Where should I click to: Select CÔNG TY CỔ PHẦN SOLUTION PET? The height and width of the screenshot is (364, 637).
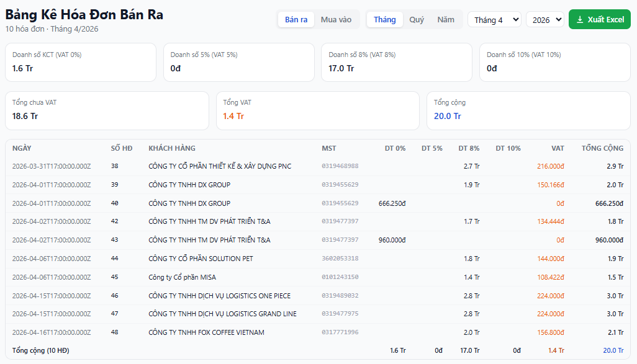[x=201, y=259]
